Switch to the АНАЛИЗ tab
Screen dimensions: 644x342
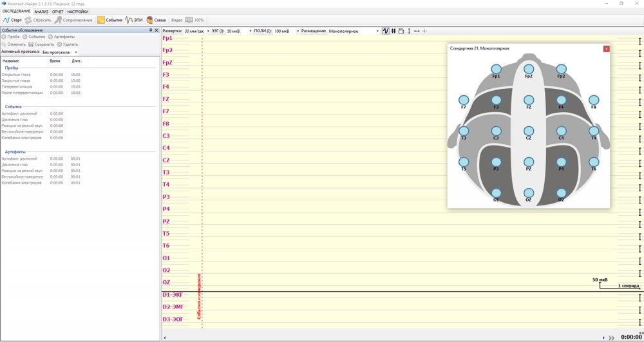pos(41,12)
